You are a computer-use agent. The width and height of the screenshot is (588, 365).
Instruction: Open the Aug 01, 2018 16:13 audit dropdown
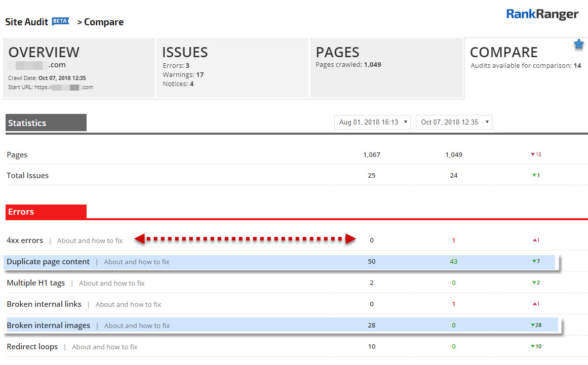(x=372, y=123)
